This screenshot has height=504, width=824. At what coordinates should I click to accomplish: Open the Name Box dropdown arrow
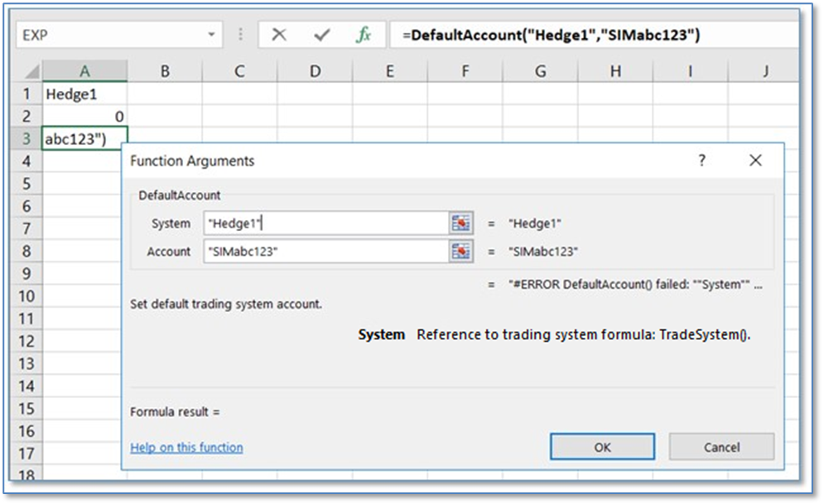pyautogui.click(x=212, y=36)
